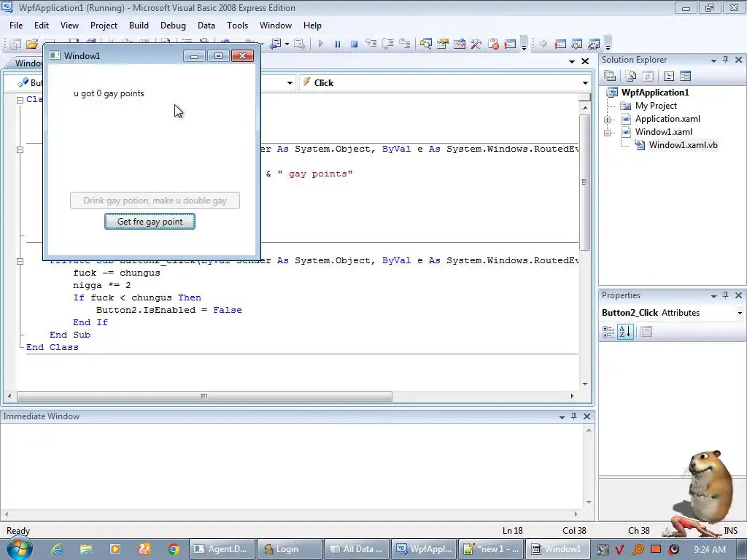Open the Tools menu

[237, 26]
